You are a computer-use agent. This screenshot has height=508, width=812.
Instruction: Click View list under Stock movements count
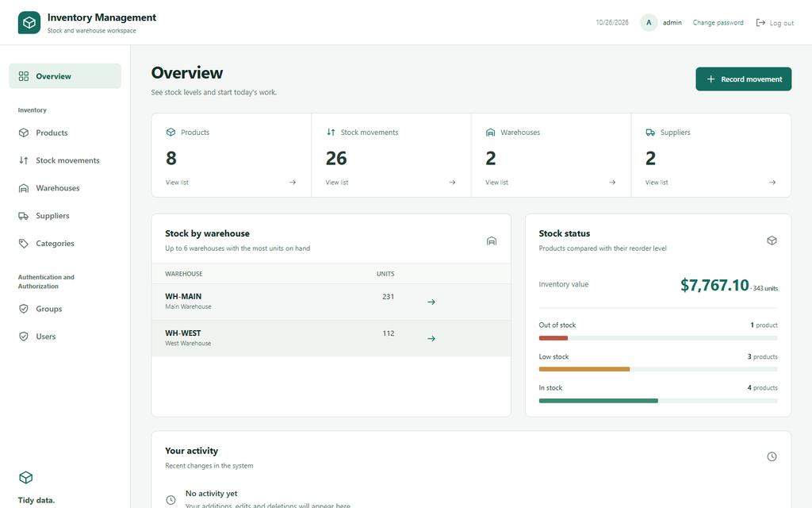click(x=336, y=183)
